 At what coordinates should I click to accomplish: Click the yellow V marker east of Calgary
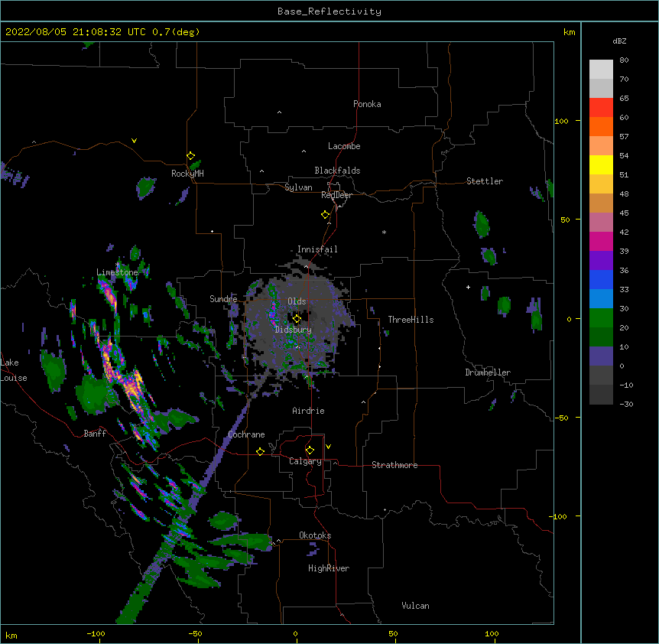pyautogui.click(x=328, y=447)
